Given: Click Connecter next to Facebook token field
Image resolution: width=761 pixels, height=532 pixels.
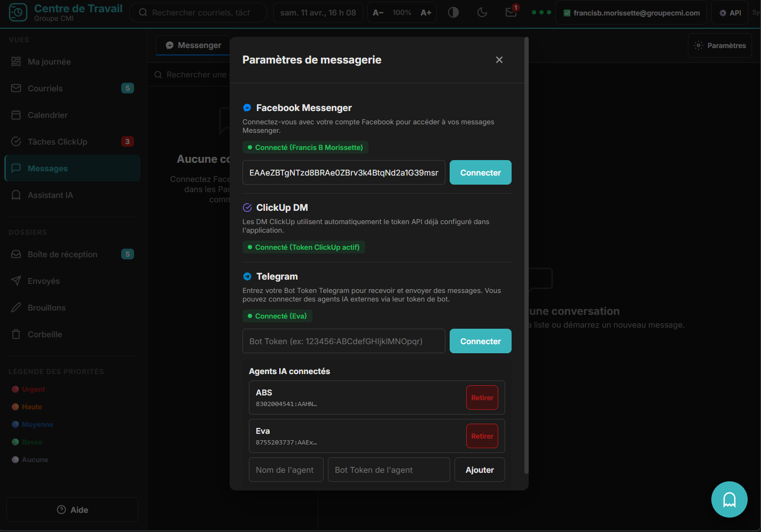Looking at the screenshot, I should (480, 173).
